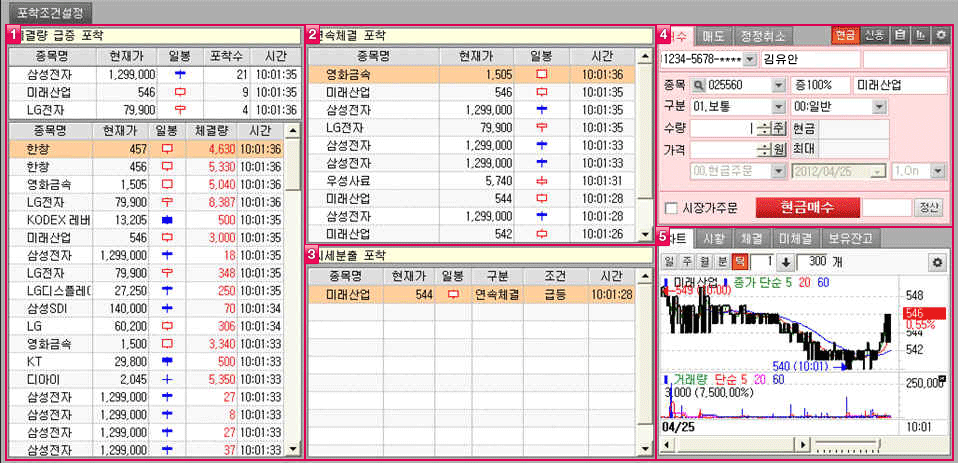Click the document list icon next to 신용
Screen dimensions: 958x463
[899, 35]
